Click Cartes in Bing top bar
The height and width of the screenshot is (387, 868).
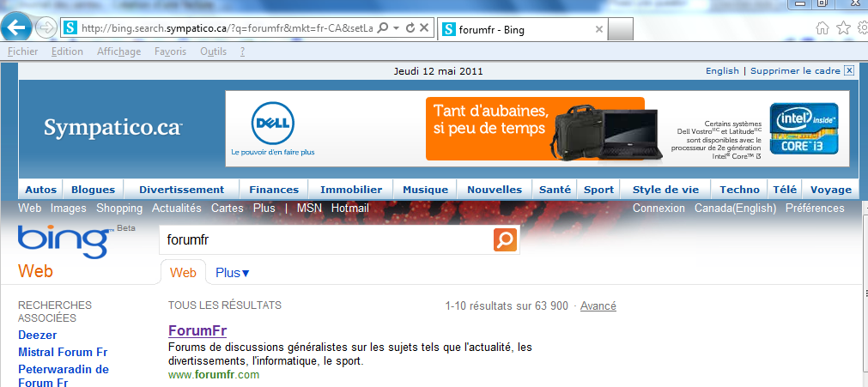227,209
